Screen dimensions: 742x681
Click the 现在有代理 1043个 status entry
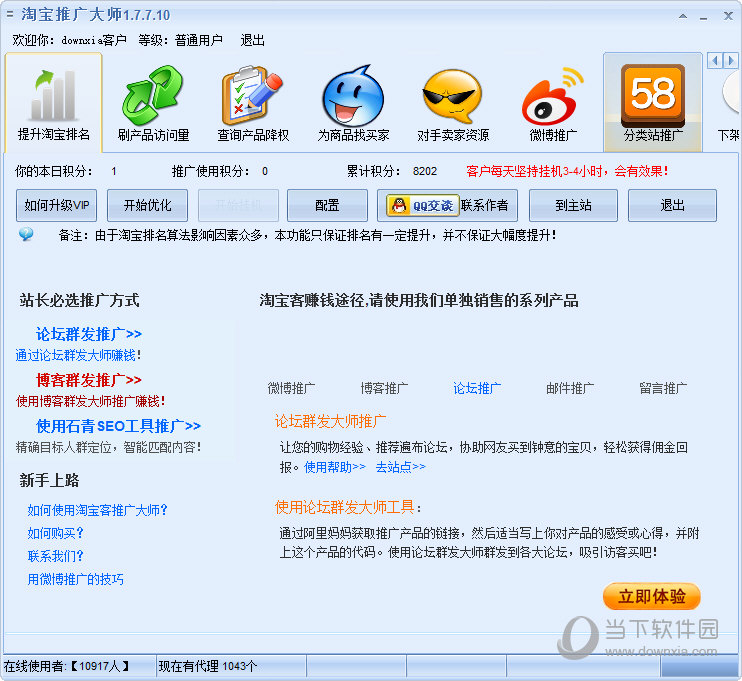pos(208,666)
